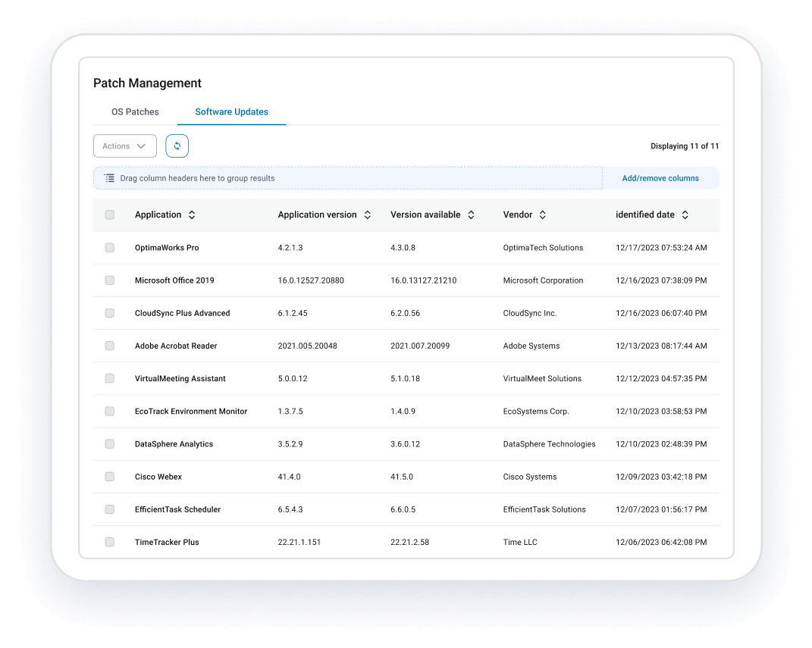This screenshot has height=648, width=812.
Task: Sort by identified date column arrows
Action: coord(685,215)
